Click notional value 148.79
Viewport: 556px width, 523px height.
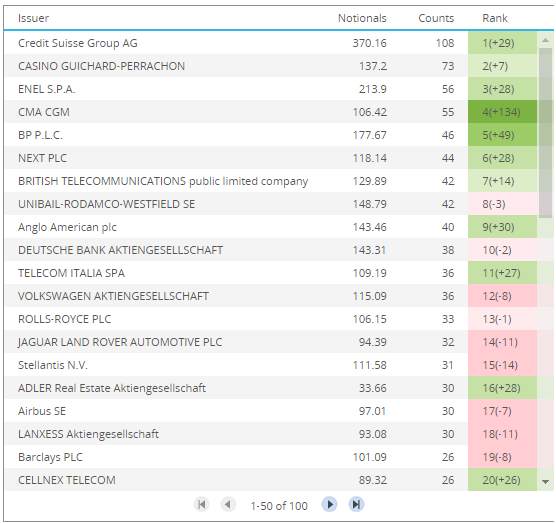coord(369,204)
